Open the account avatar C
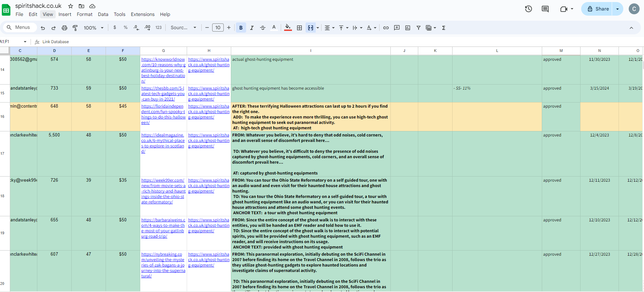Image resolution: width=644 pixels, height=292 pixels. coord(634,9)
